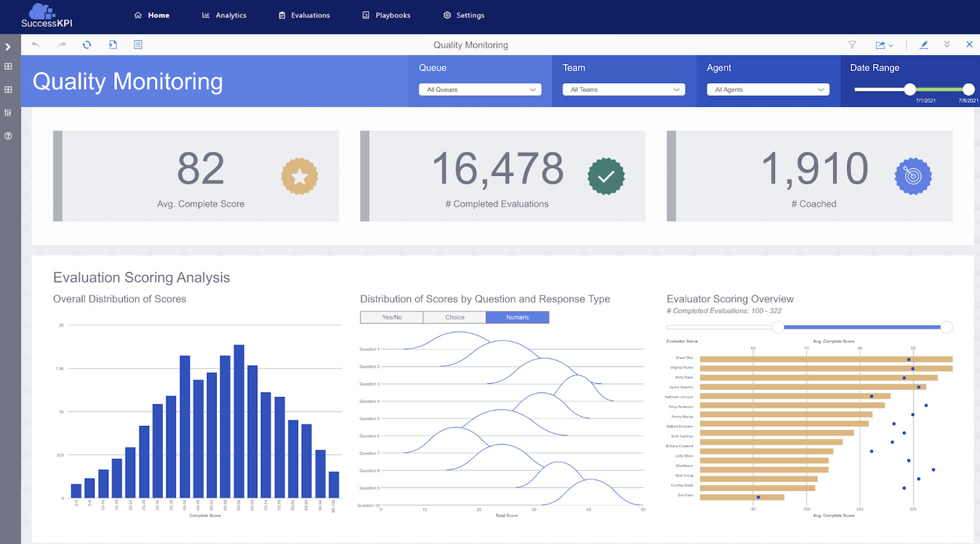The height and width of the screenshot is (544, 980).
Task: Navigate to the Analytics menu
Action: tap(224, 15)
